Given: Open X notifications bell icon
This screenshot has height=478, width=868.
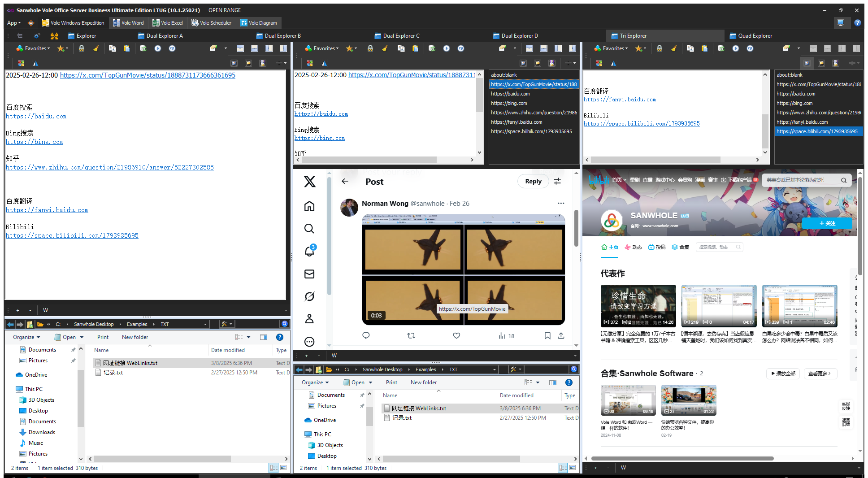Looking at the screenshot, I should click(x=309, y=251).
